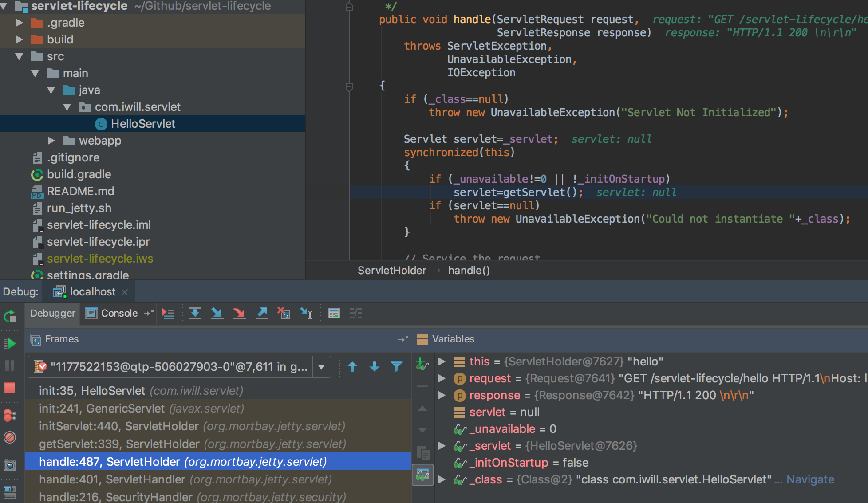Expand .gradle folder
This screenshot has height=503, width=868.
tap(20, 23)
